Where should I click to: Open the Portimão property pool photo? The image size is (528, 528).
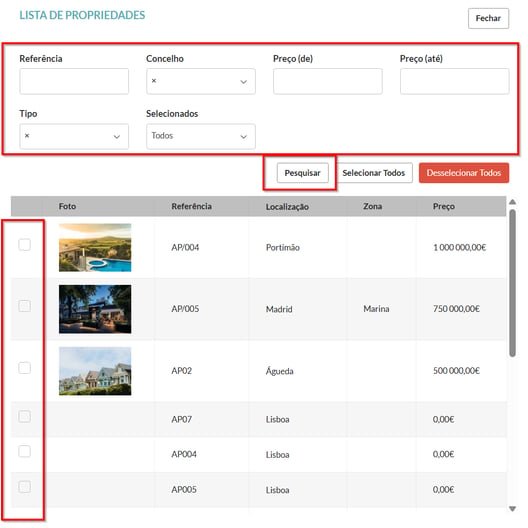95,248
